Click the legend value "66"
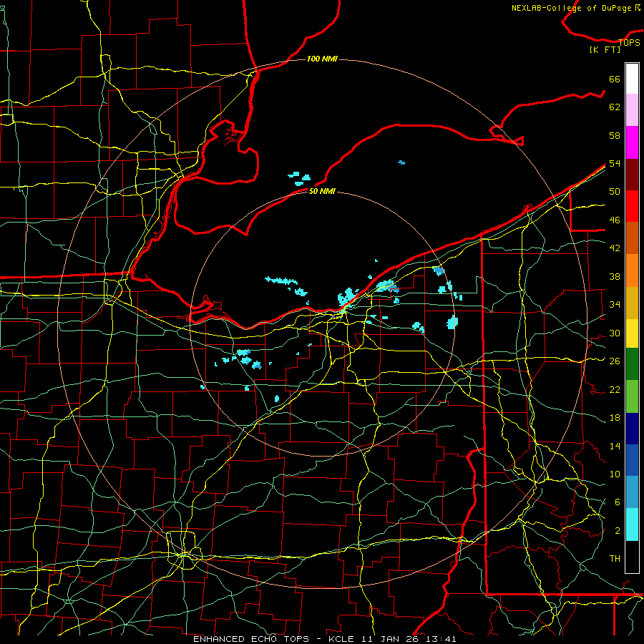The width and height of the screenshot is (644, 644). [615, 79]
